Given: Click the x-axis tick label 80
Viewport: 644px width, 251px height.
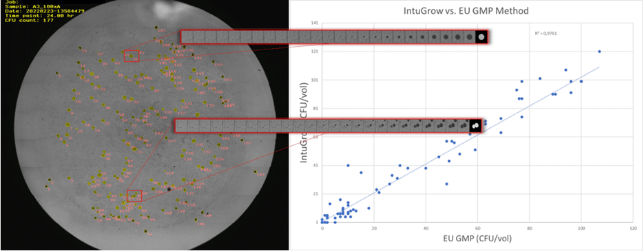Looking at the screenshot, I should [529, 228].
